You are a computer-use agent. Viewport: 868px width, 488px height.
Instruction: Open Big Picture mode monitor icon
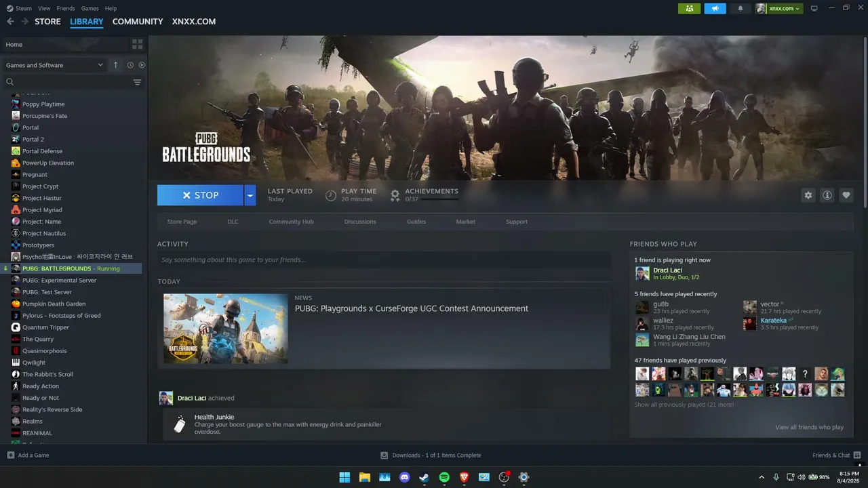(814, 8)
